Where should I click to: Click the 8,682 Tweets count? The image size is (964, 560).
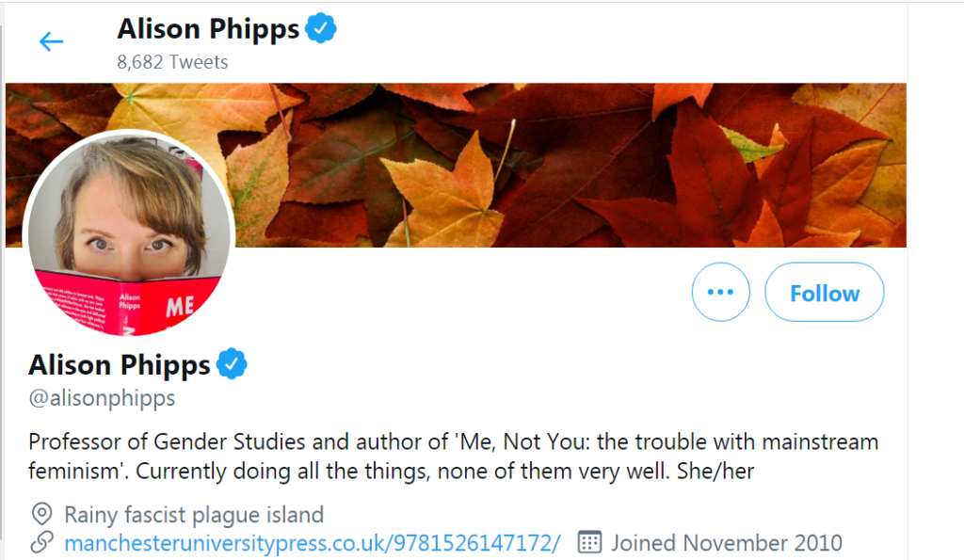point(172,62)
